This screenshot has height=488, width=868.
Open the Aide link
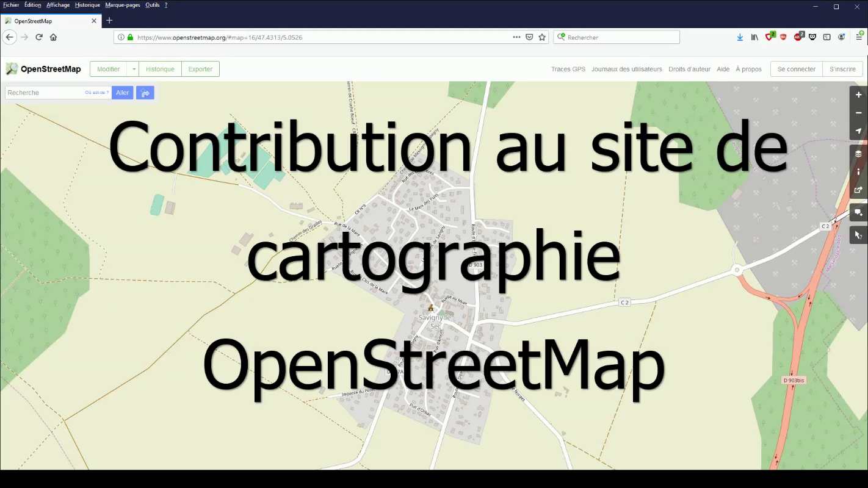point(723,69)
